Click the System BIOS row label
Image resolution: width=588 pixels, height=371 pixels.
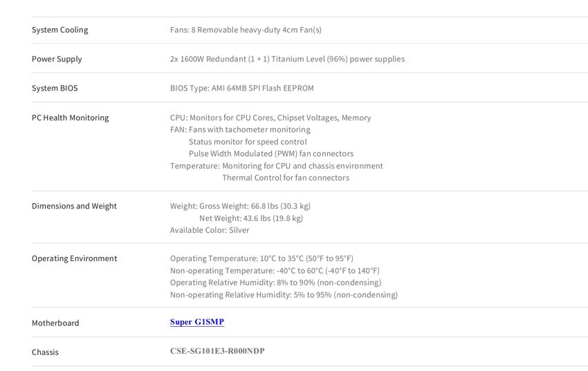[55, 88]
